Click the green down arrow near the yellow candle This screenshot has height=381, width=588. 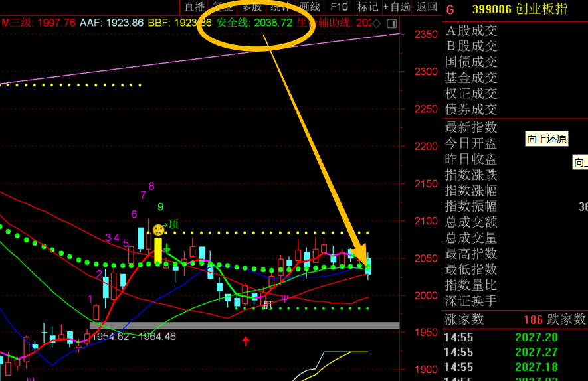167,248
